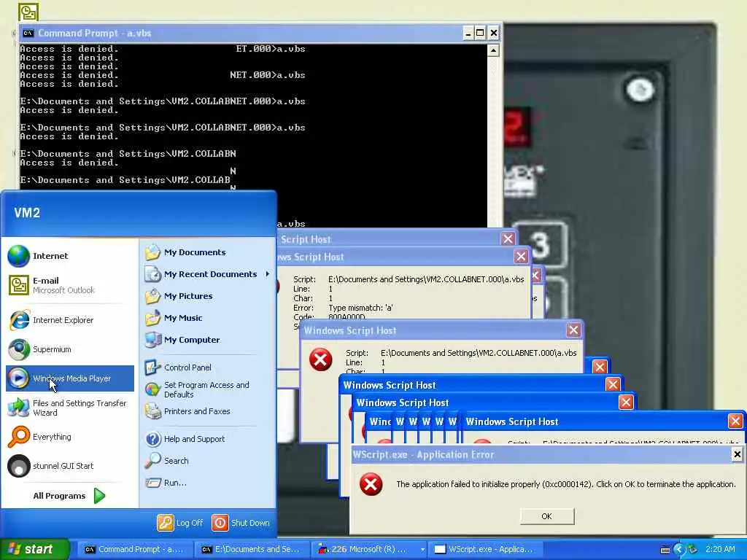747x560 pixels.
Task: Close the WScript.exe Application Error dialog
Action: (x=737, y=454)
